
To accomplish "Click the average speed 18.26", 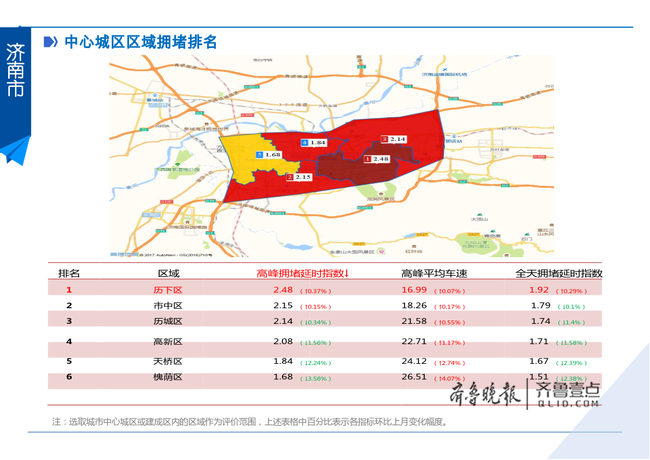I will [x=414, y=305].
